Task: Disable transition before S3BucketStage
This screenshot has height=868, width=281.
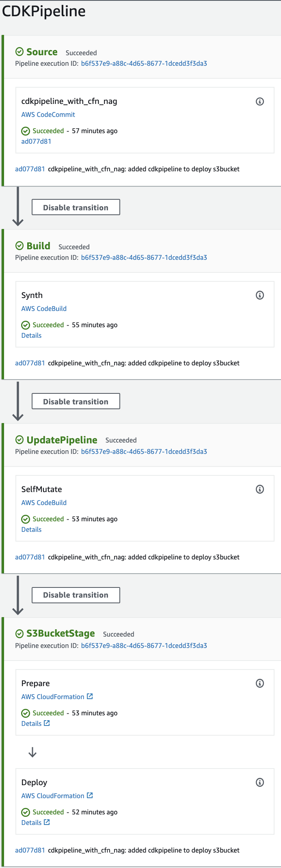Action: (76, 595)
